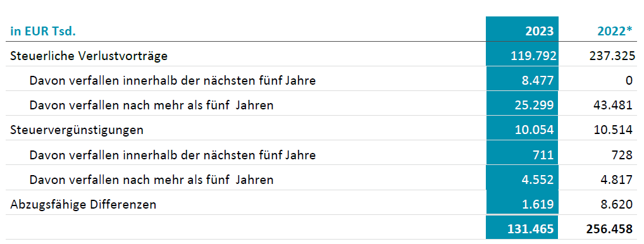Select the value 119.792
This screenshot has width=644, height=244.
tap(533, 56)
